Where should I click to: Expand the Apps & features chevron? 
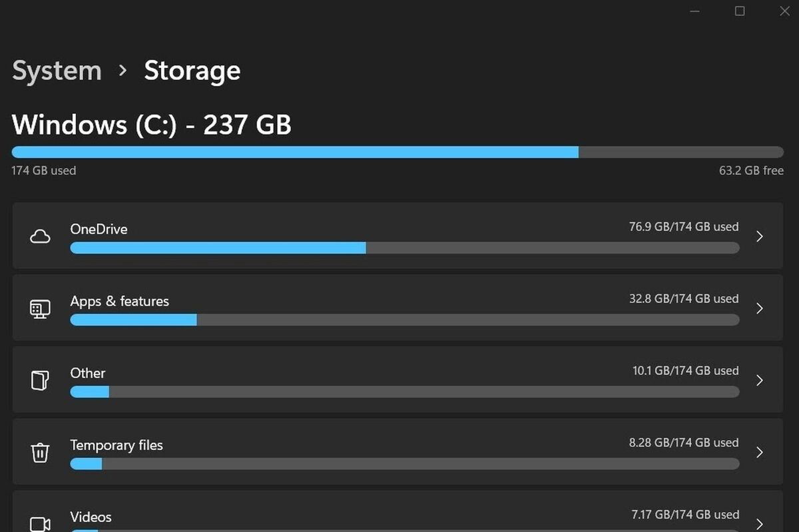760,308
